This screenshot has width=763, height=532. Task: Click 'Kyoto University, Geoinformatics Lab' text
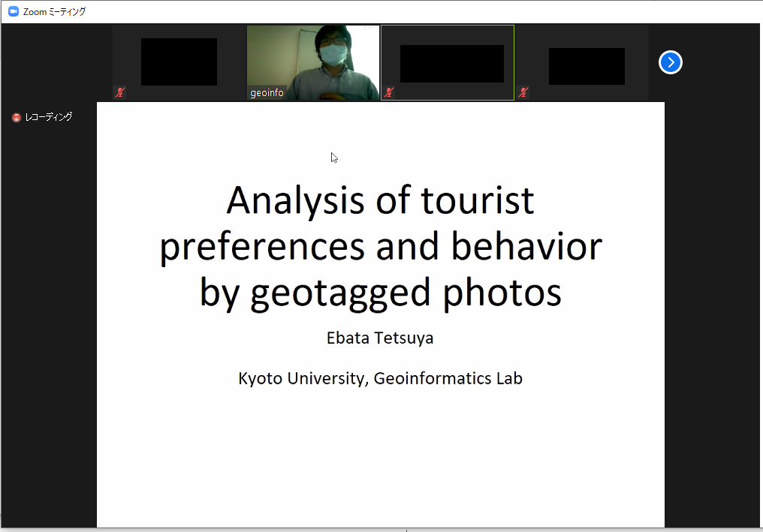pos(380,378)
